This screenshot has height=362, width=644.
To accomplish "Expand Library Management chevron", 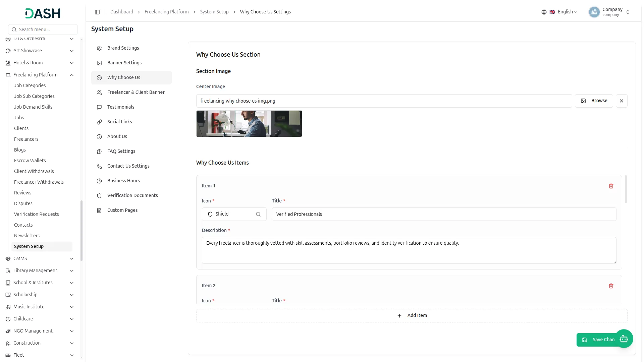I will (72, 271).
